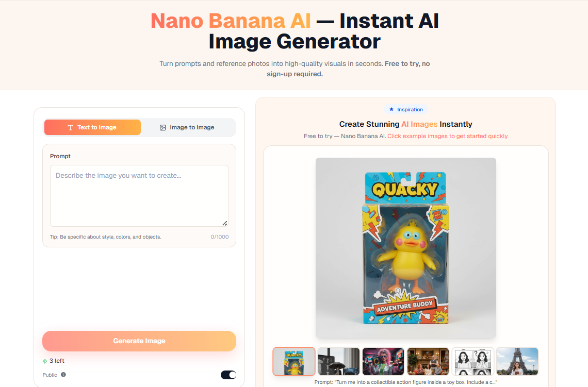Screen dimensions: 588x387
Task: Click inside the prompt description text box
Action: pyautogui.click(x=139, y=195)
